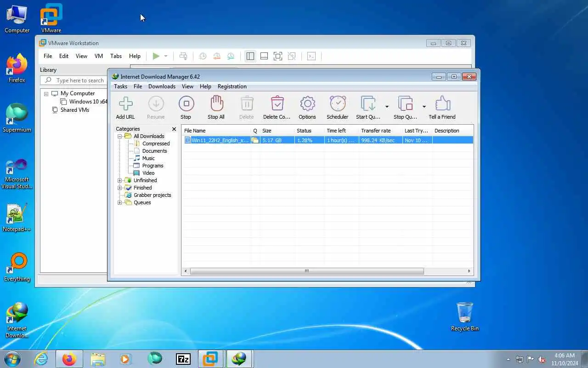Toggle VMware library sidebar view icon
588x368 pixels.
coord(250,56)
